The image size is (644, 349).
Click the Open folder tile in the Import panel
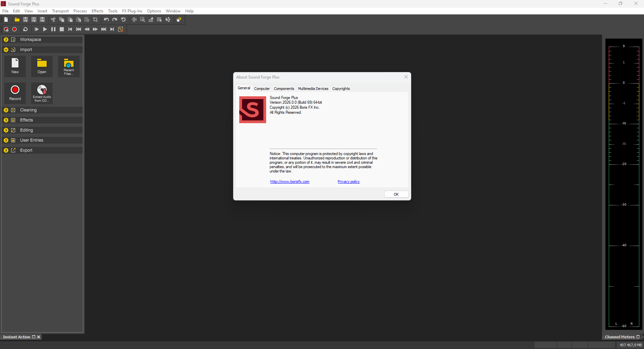[42, 66]
